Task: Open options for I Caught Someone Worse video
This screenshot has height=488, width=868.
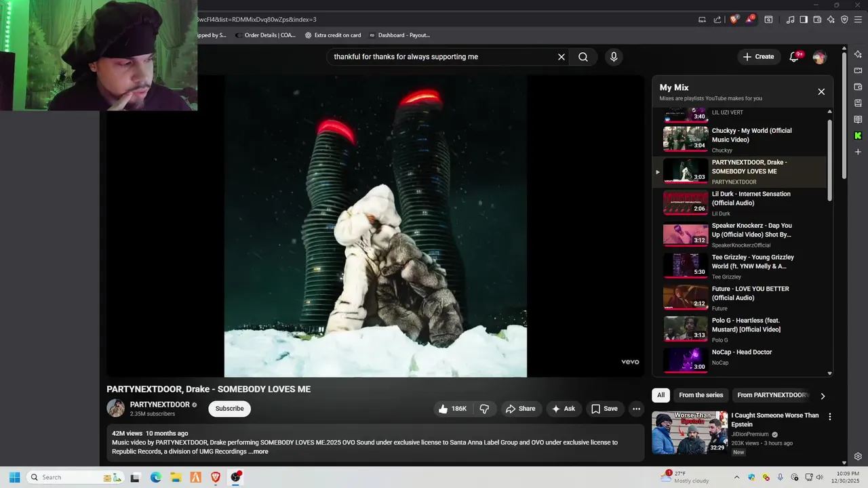Action: click(x=829, y=417)
